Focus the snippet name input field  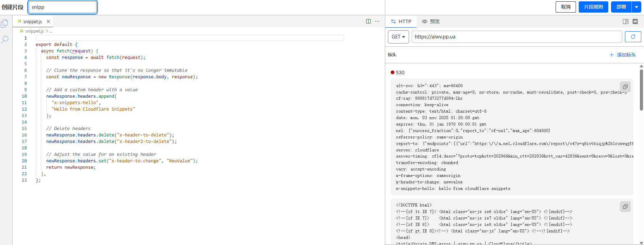[x=63, y=7]
